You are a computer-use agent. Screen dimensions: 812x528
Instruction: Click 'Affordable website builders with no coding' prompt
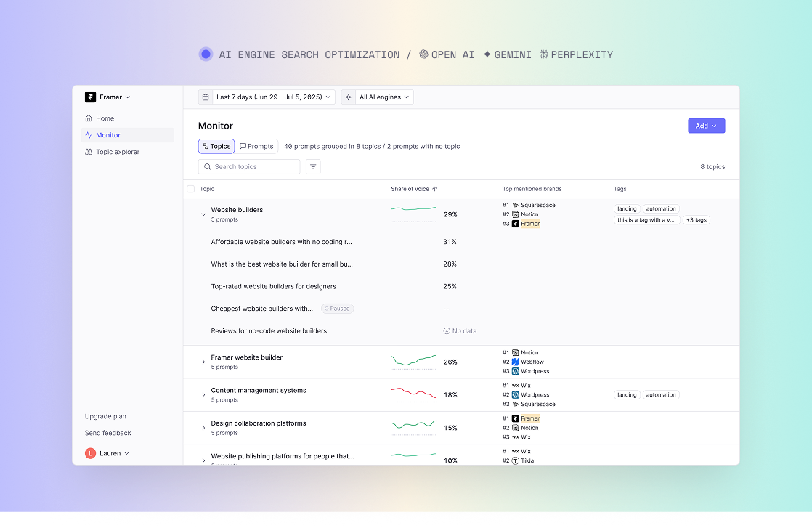pos(281,242)
